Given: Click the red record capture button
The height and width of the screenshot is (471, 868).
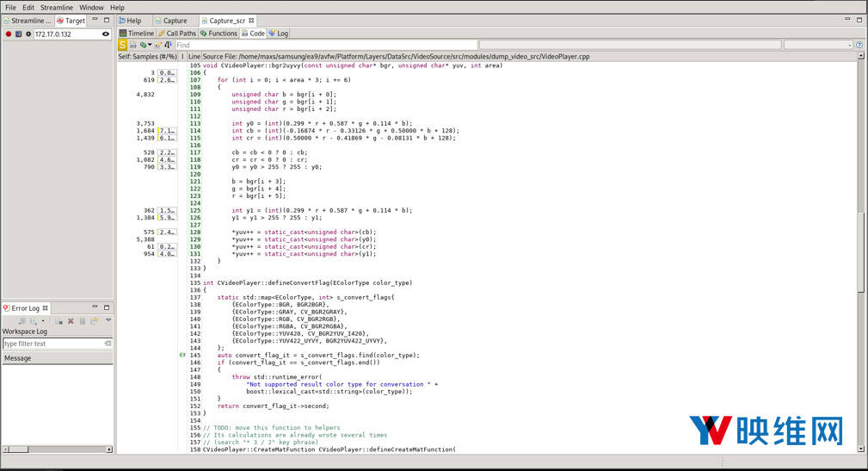Looking at the screenshot, I should [9, 34].
